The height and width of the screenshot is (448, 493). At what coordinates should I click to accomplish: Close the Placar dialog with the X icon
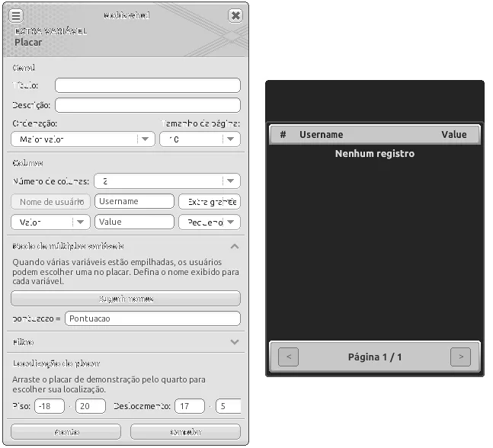click(x=235, y=15)
